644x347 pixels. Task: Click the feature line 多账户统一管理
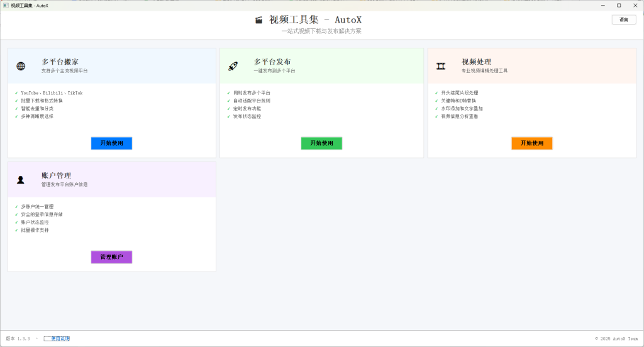coord(37,207)
